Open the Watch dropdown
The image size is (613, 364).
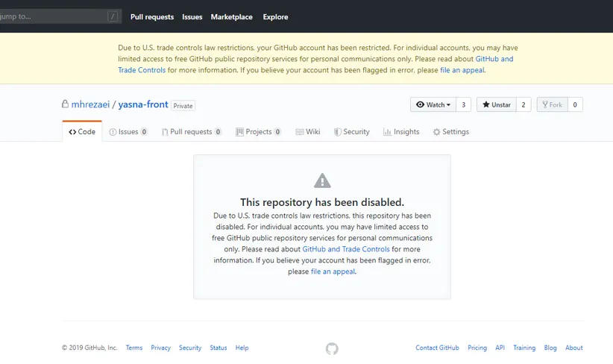(x=433, y=105)
